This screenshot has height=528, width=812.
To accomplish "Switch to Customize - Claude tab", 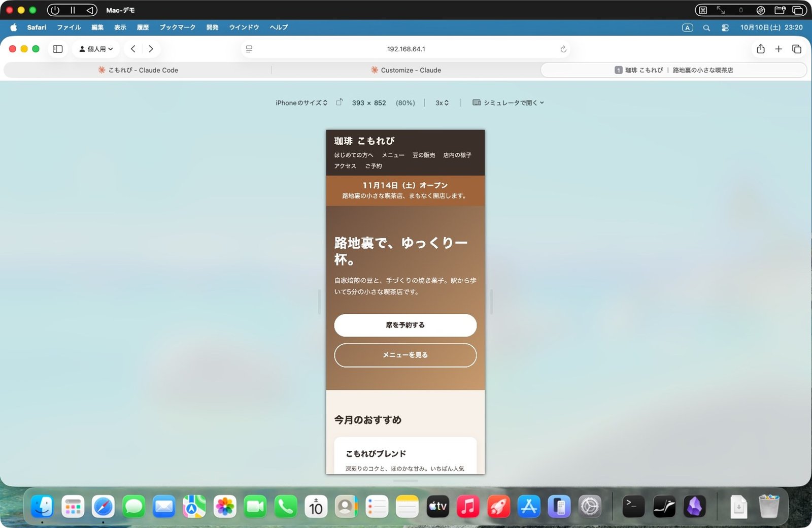I will click(x=406, y=70).
